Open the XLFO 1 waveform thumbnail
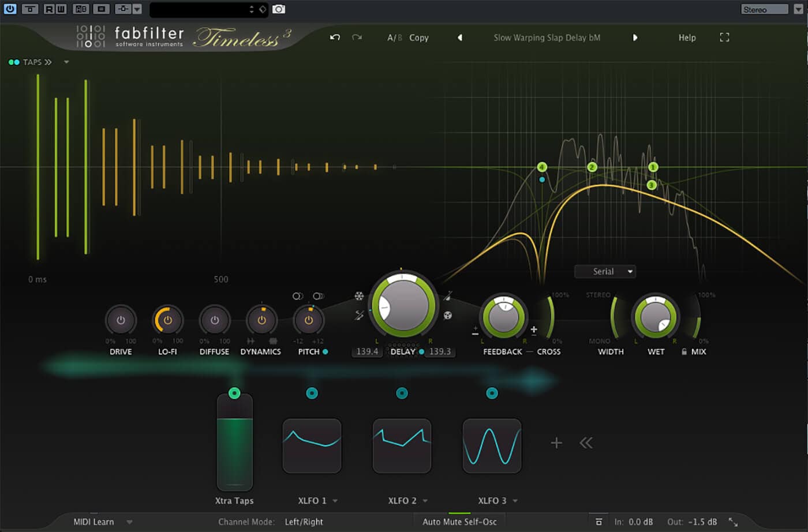 coord(312,446)
